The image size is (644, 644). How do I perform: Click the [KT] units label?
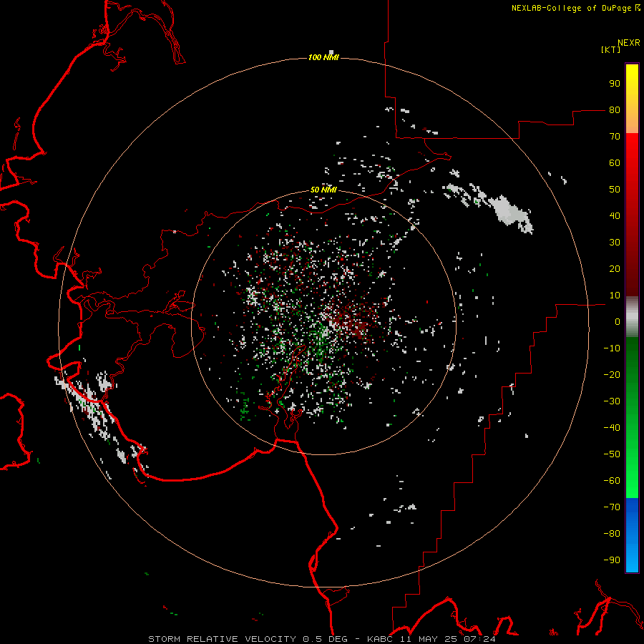tap(610, 49)
